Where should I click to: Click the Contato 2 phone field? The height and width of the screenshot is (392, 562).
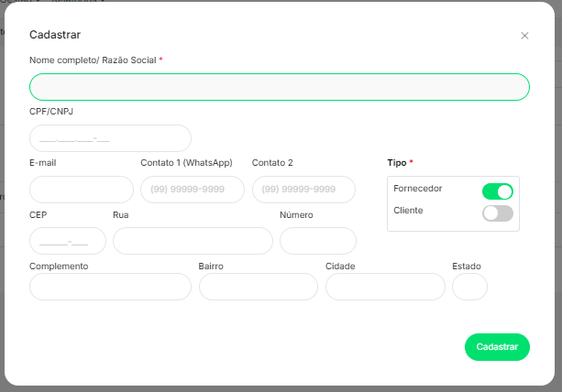(x=303, y=190)
